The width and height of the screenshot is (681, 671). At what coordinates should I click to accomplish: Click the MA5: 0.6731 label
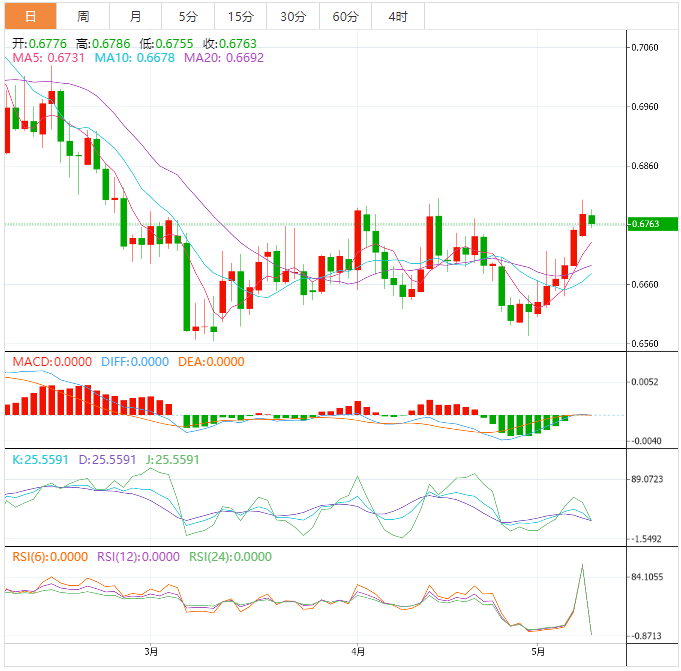coord(48,58)
